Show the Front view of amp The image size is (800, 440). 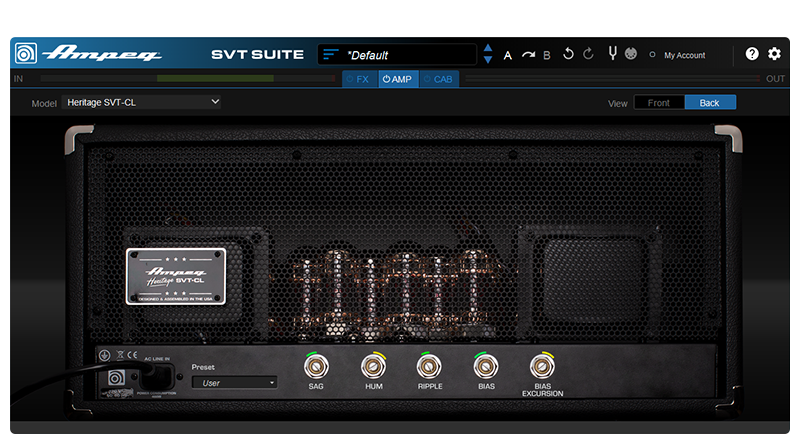pos(659,103)
